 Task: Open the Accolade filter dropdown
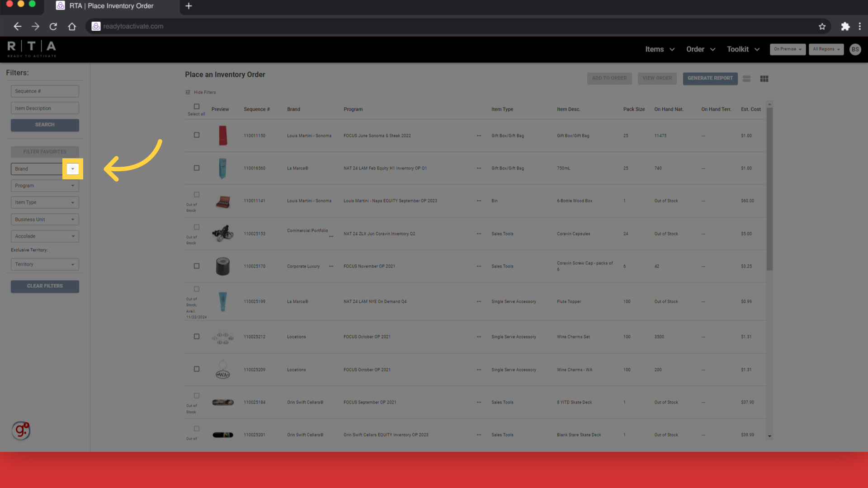(45, 236)
